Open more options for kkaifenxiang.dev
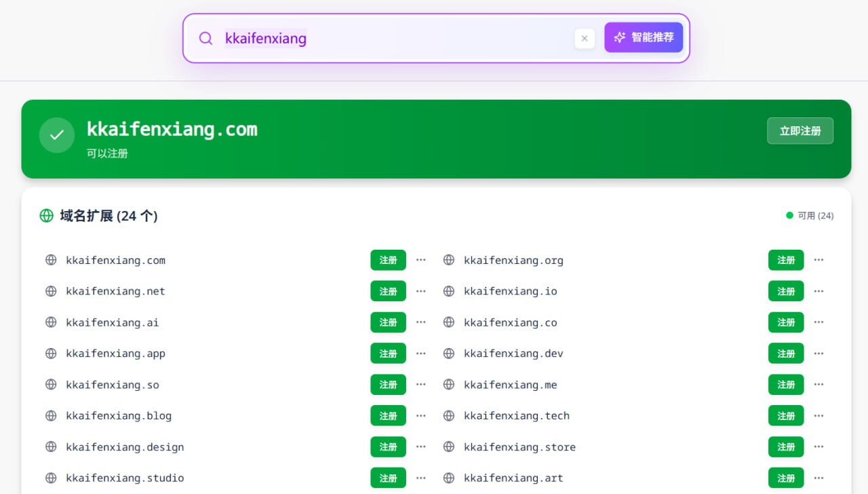This screenshot has height=494, width=868. (x=819, y=354)
